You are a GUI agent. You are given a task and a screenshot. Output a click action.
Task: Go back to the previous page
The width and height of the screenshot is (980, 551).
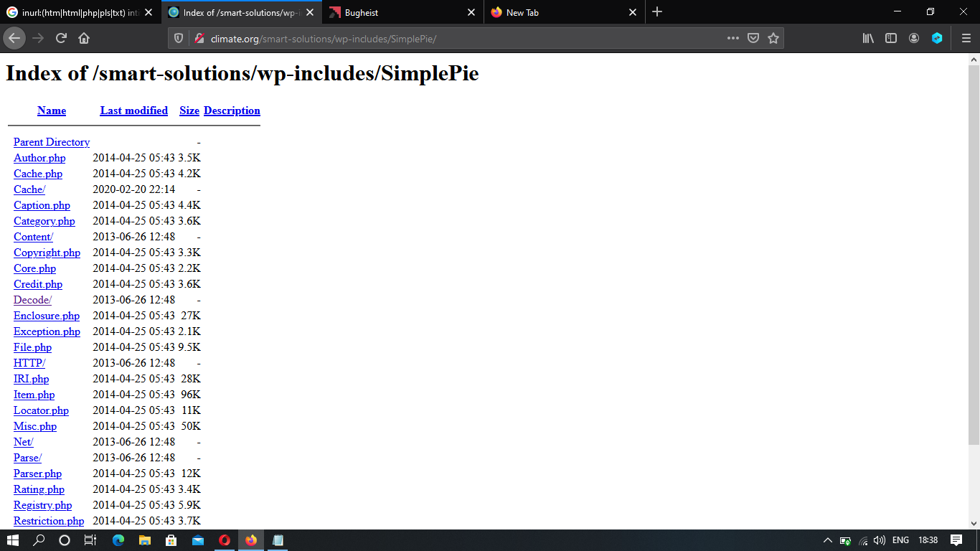click(x=14, y=38)
